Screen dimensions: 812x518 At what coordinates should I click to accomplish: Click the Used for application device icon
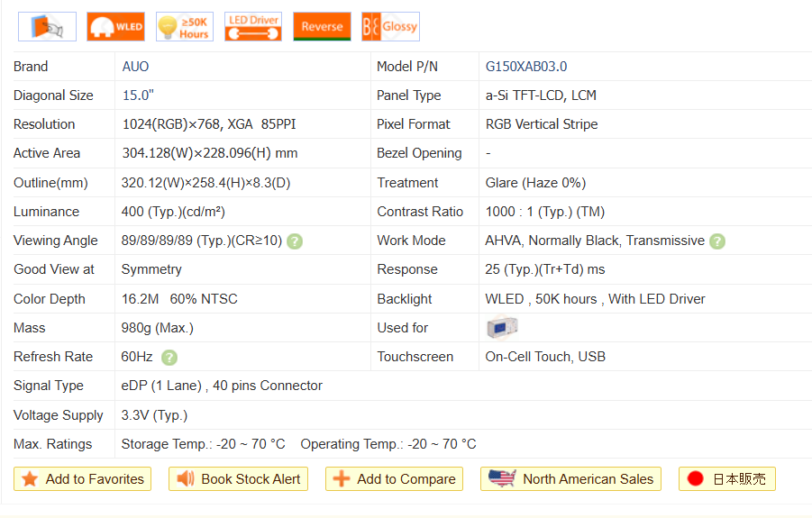(502, 328)
